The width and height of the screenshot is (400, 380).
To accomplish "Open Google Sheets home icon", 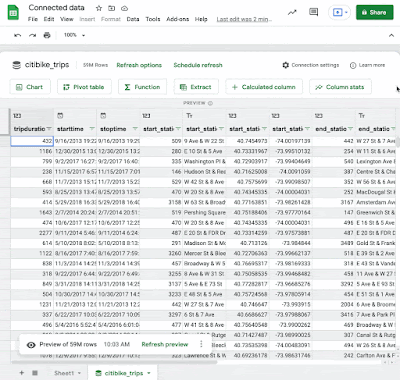I will pos(13,13).
